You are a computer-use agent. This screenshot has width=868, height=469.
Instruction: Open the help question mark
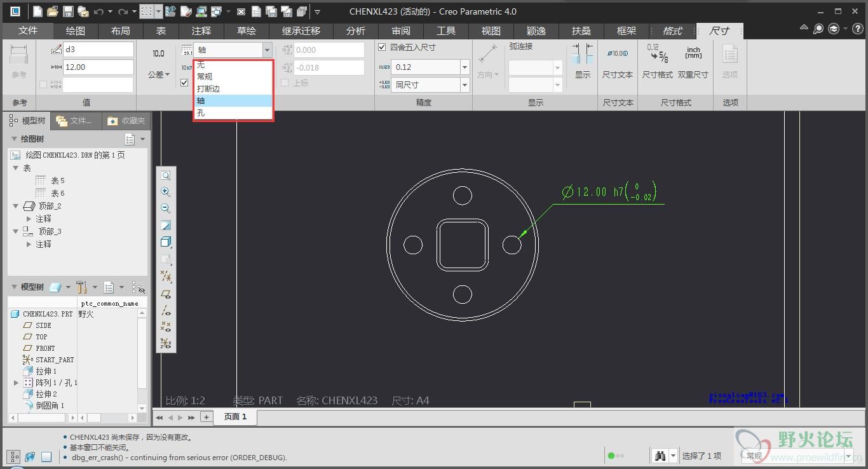pyautogui.click(x=858, y=29)
